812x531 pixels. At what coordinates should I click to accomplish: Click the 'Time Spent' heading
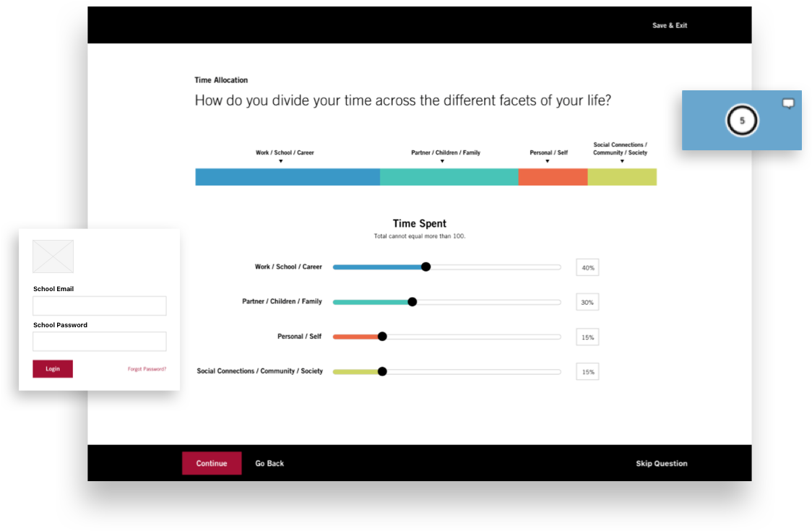[420, 223]
